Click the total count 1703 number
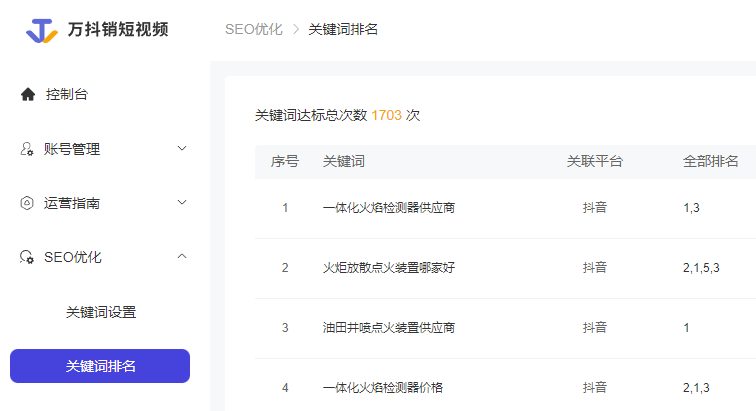 pos(386,116)
